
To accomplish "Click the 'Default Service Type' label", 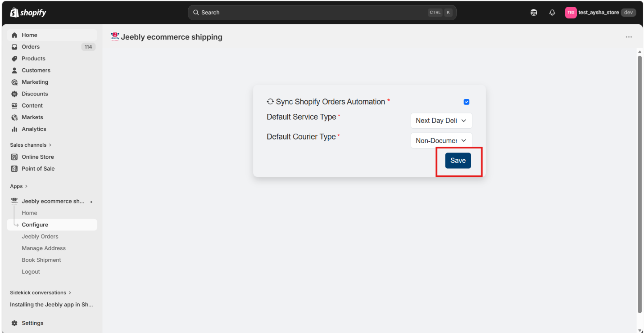I will tap(301, 117).
